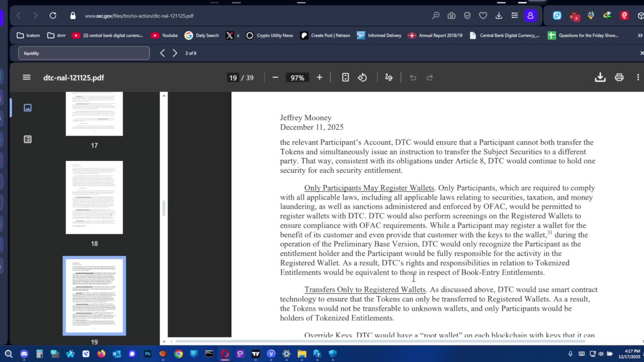Show document outline in PDF sidebar
This screenshot has width=644, height=362.
(x=28, y=139)
